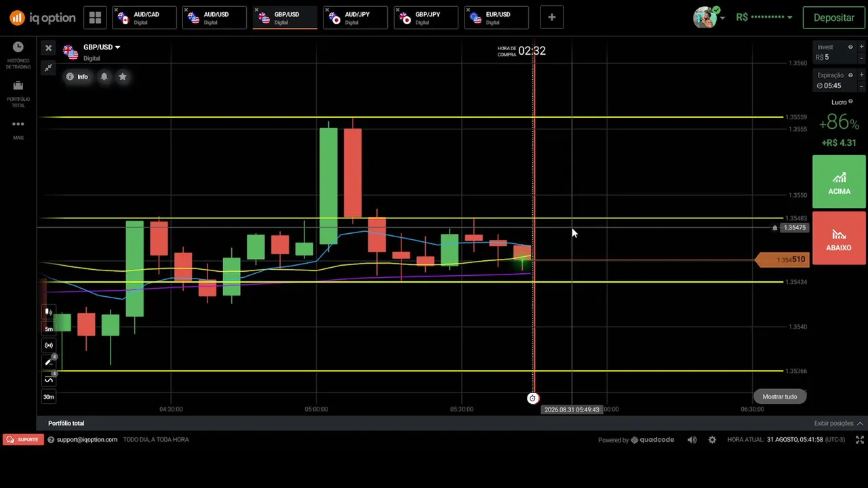Click the Powered by quadcode link
The image size is (868, 488).
coord(636,440)
